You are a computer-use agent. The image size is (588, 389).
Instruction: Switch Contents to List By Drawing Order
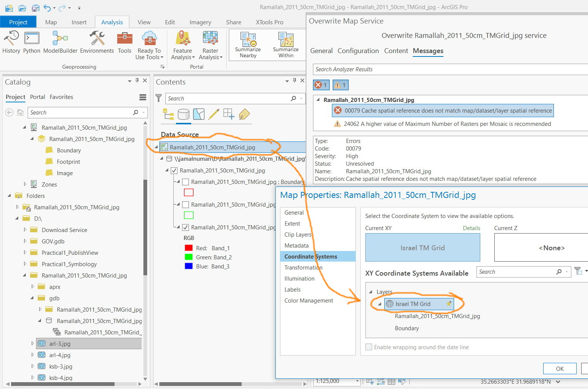coord(168,114)
